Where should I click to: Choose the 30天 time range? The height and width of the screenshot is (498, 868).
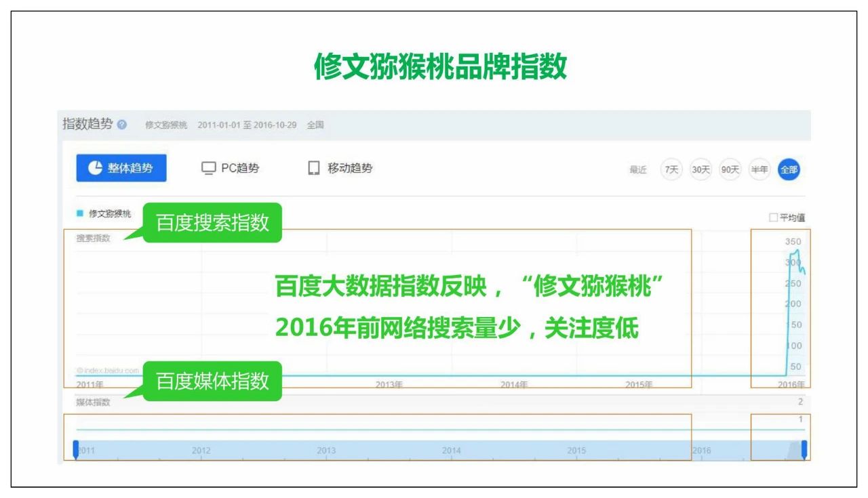tap(701, 169)
